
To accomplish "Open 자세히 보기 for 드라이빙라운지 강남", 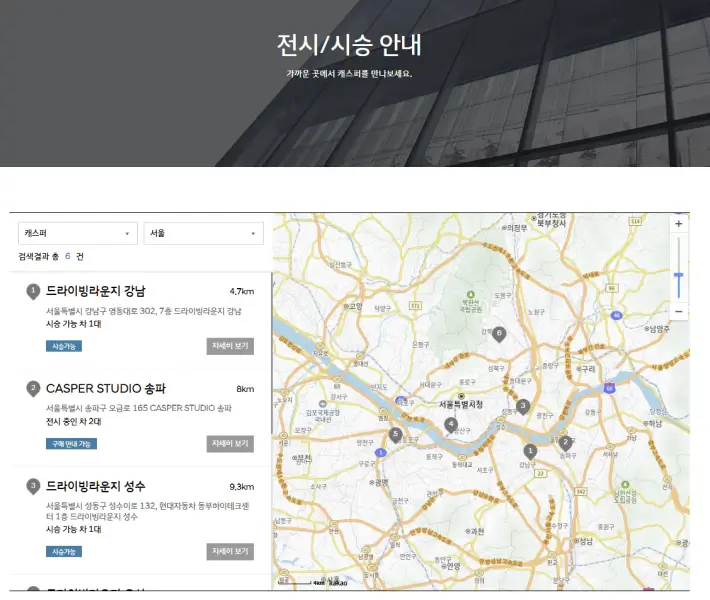I will pos(230,346).
